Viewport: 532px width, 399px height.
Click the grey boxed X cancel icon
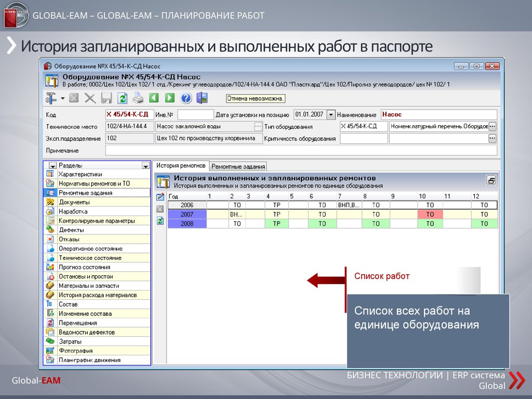coord(74,98)
